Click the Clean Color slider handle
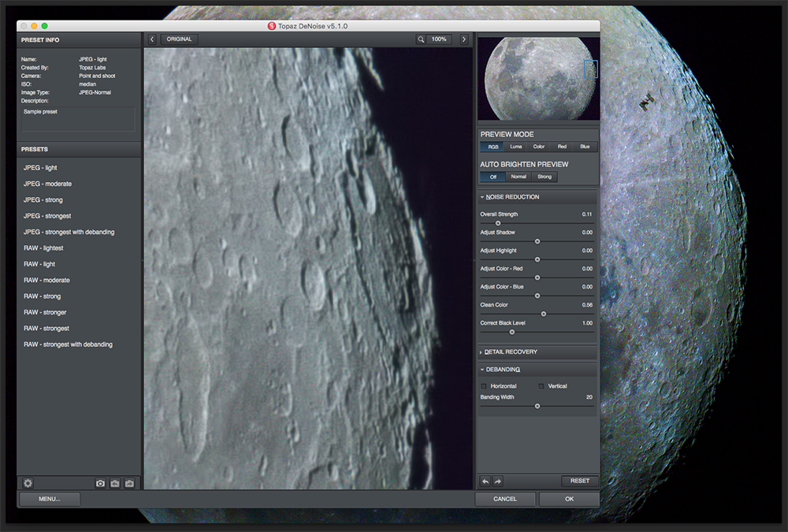Screen dimensions: 788x532 tap(543, 314)
